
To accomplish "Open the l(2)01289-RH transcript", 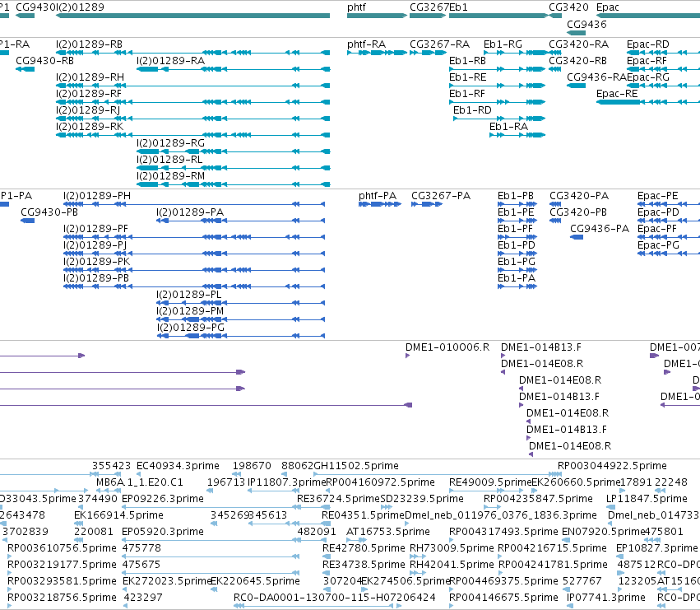I will 192,86.
